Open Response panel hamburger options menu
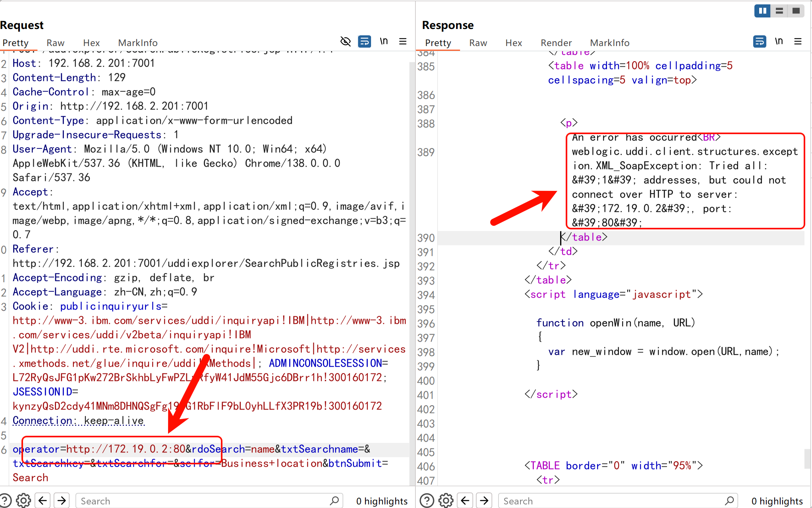The height and width of the screenshot is (508, 812). click(798, 42)
